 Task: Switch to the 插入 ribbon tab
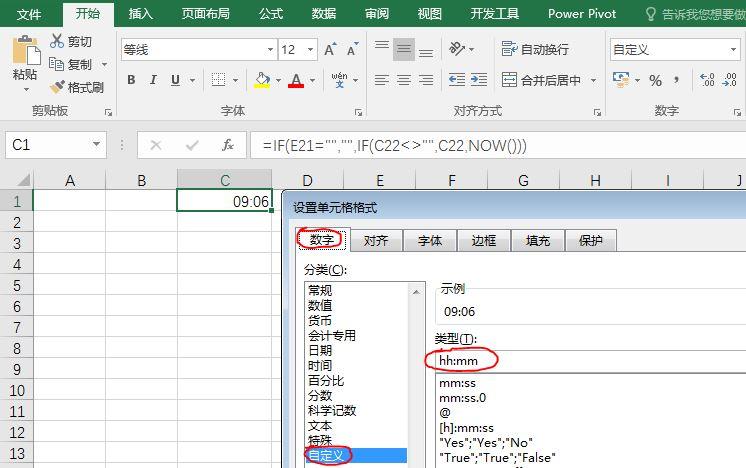(140, 14)
